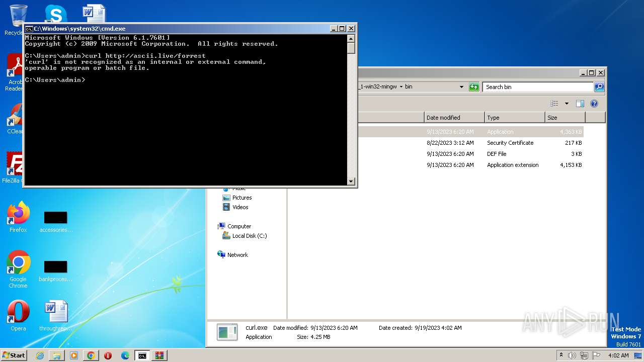Open the more view options dropdown arrow
Viewport: 644px width, 362px height.
(x=567, y=104)
